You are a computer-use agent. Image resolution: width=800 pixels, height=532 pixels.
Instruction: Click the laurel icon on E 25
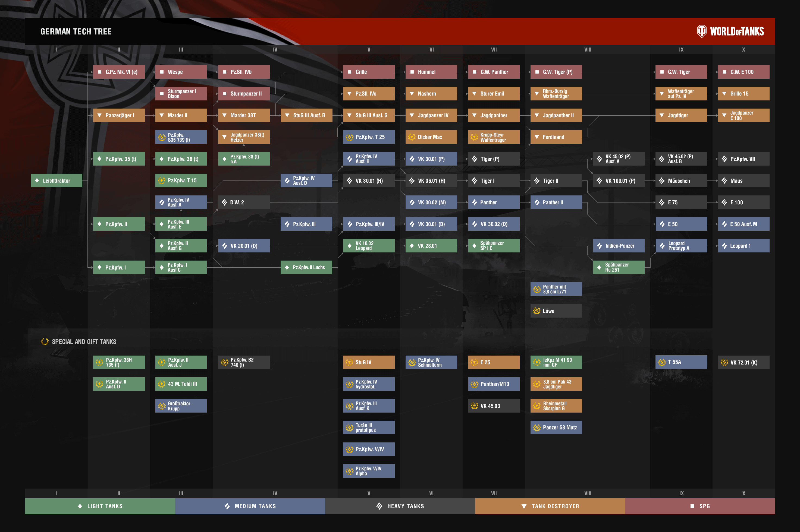pos(474,362)
